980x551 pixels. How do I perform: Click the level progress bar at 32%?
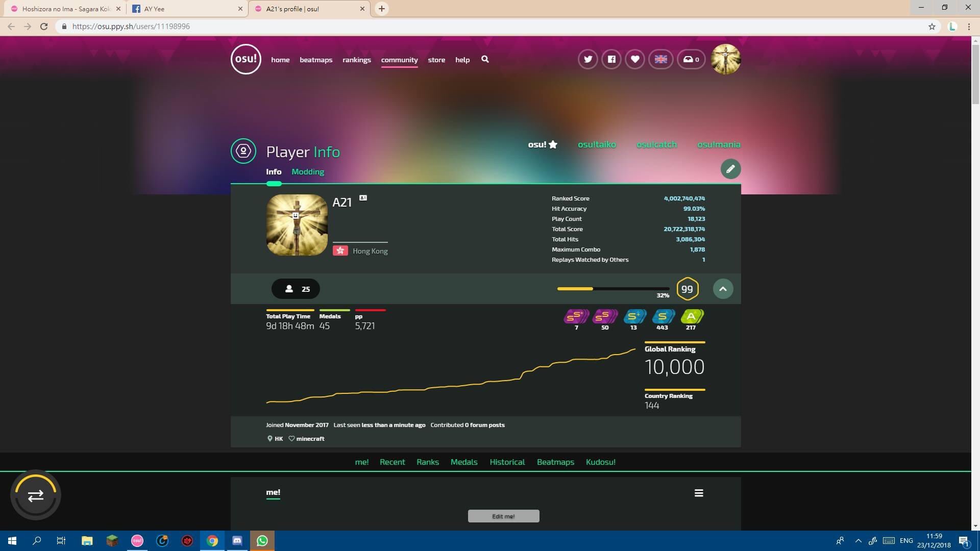613,289
